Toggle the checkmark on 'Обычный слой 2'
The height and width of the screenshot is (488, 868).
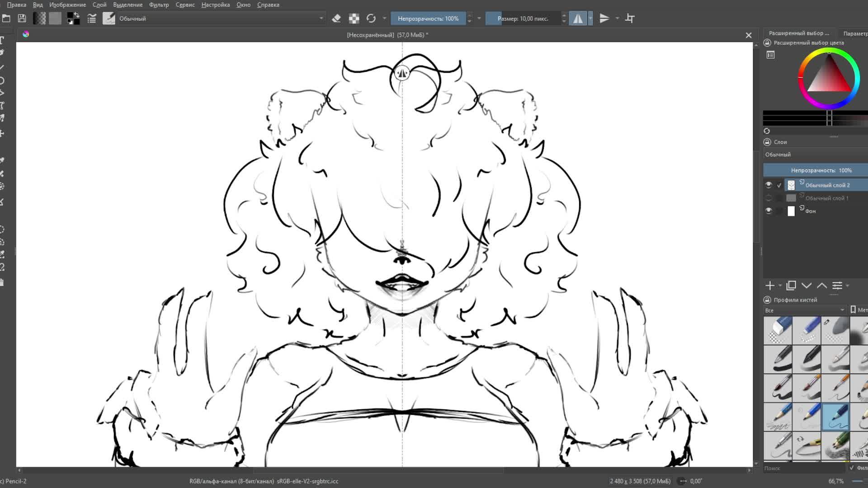click(x=779, y=185)
